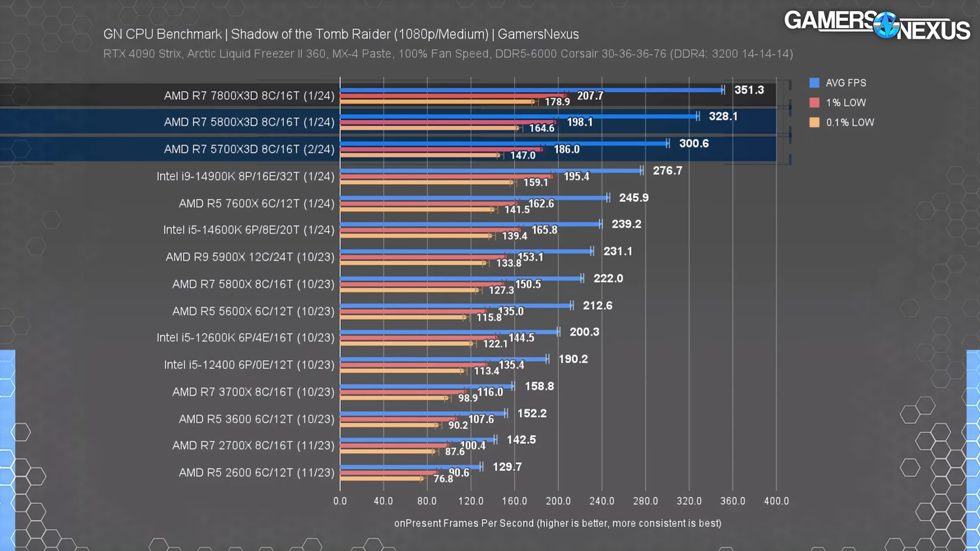Screen dimensions: 980x551
Task: Click the 328.1 average FPS value
Action: click(723, 116)
